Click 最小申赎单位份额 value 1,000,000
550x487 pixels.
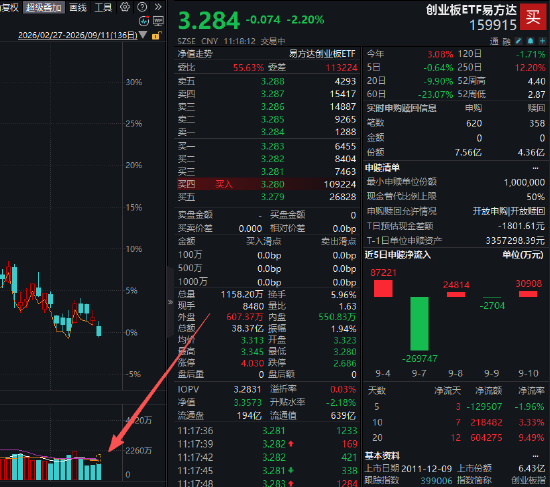click(524, 182)
